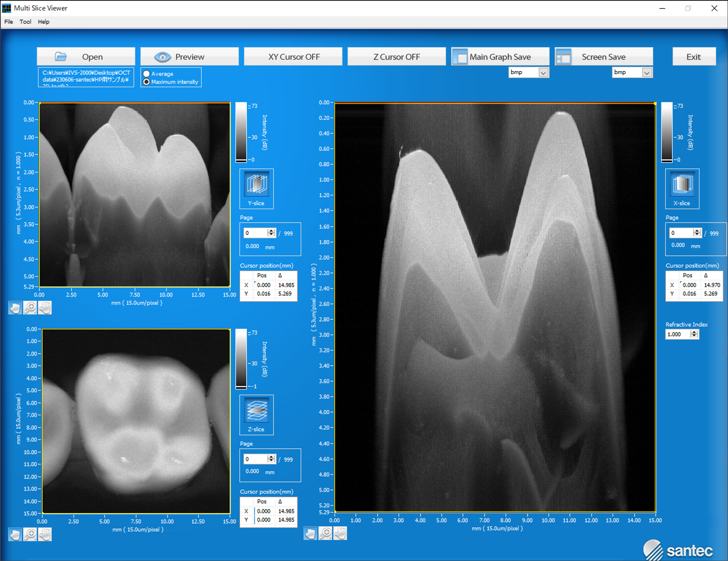Click the Refractive Index value field
Image resolution: width=728 pixels, height=561 pixels.
click(678, 334)
